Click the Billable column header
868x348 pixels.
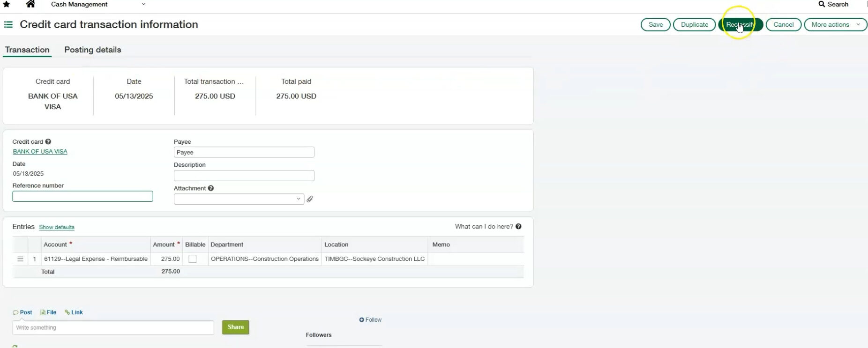tap(195, 244)
